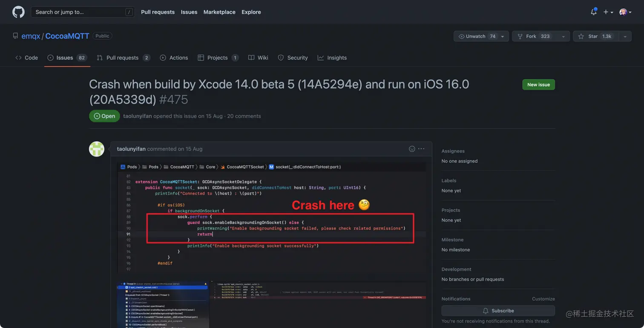This screenshot has height=328, width=644.
Task: Click the star count 1.3k
Action: click(607, 36)
